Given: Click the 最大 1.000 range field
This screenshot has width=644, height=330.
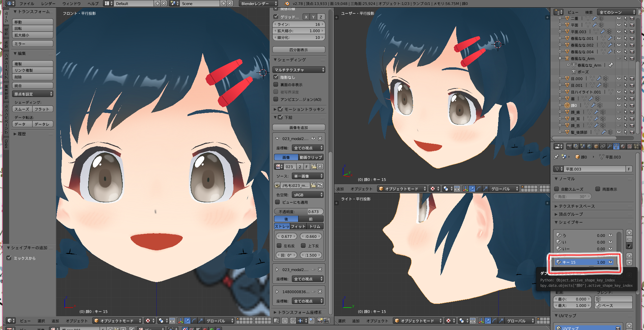Looking at the screenshot, I should 572,306.
